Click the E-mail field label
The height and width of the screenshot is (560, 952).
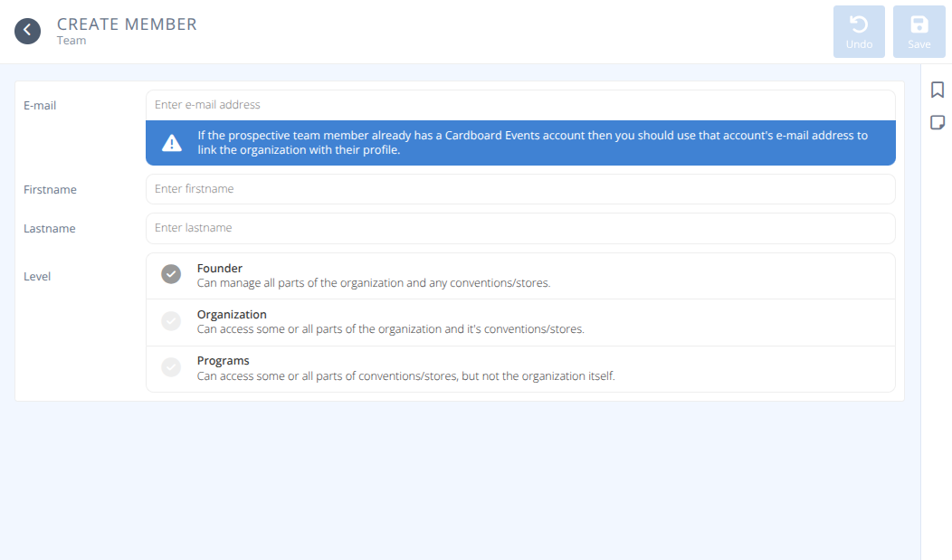pyautogui.click(x=40, y=106)
